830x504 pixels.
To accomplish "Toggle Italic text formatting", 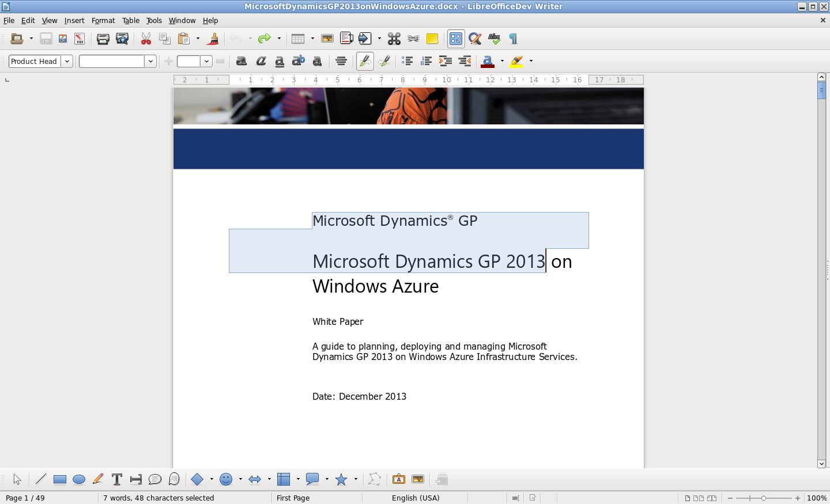I will click(x=261, y=61).
